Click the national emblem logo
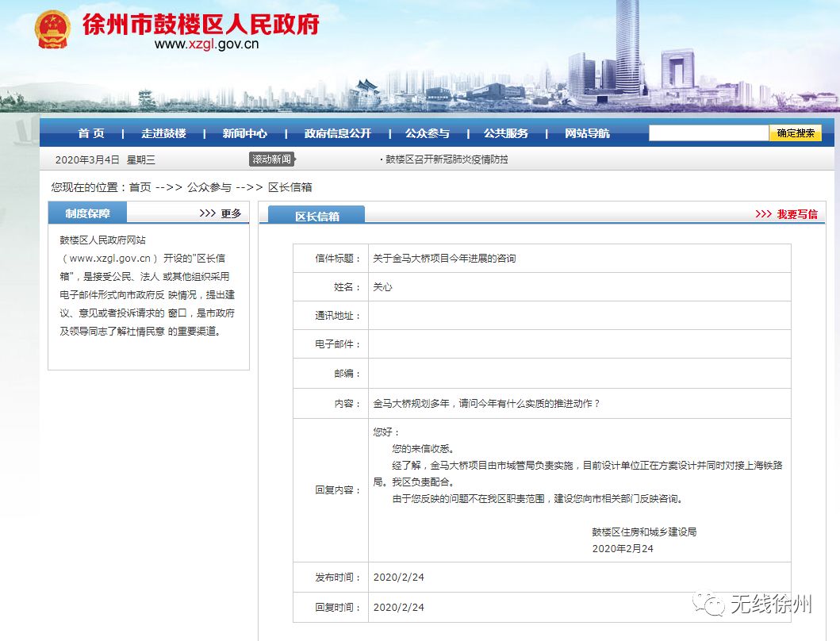 point(52,30)
